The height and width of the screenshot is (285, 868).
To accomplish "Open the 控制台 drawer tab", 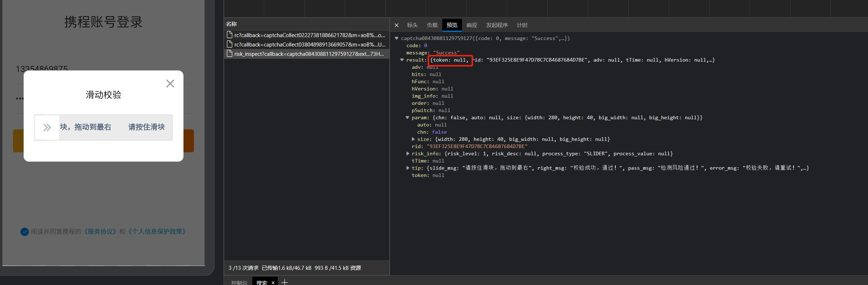I will 239,282.
